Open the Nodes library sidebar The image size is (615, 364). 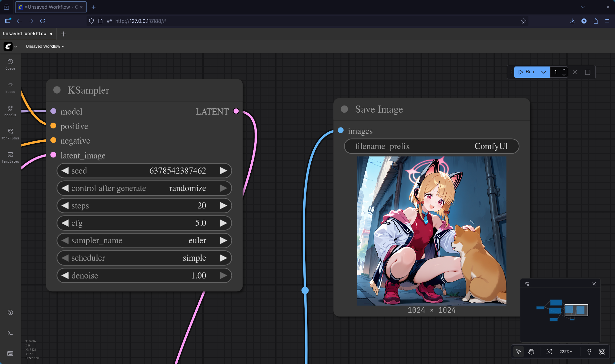click(10, 87)
